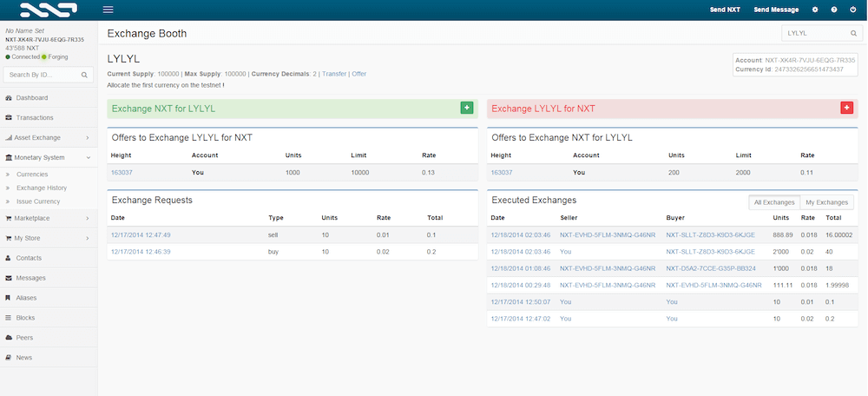Open Transactions from sidebar

pos(49,118)
